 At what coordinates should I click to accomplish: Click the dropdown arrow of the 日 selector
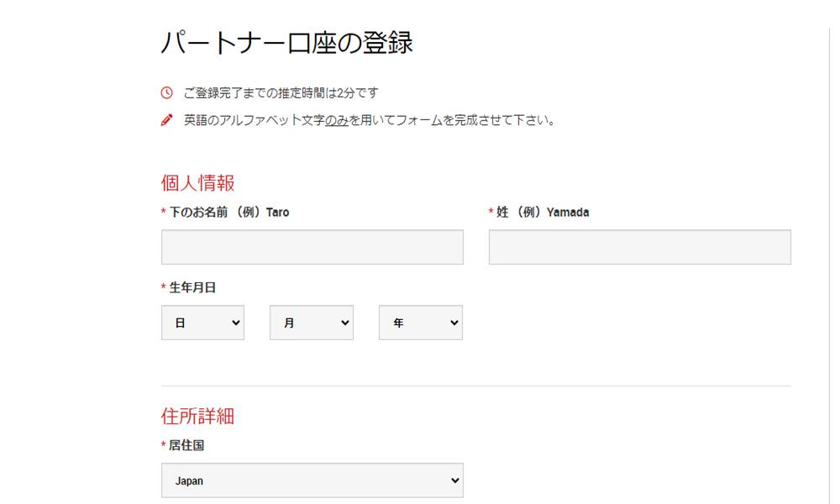point(234,323)
